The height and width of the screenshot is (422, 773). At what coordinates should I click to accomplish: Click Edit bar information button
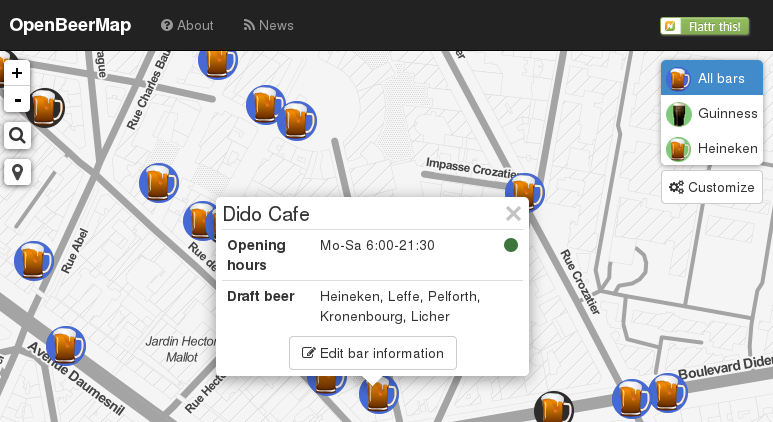click(372, 353)
